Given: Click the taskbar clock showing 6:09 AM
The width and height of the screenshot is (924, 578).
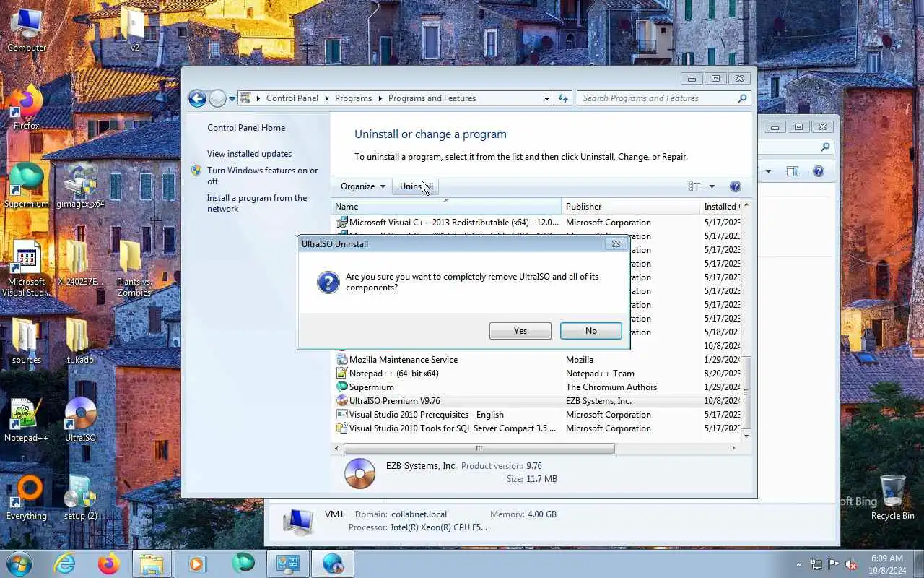Looking at the screenshot, I should coord(886,564).
